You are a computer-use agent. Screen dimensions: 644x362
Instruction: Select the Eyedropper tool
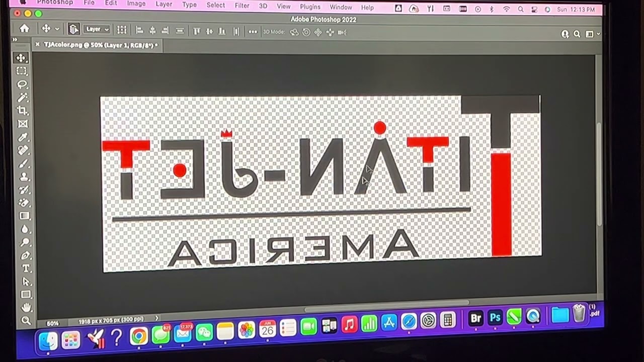(x=23, y=137)
